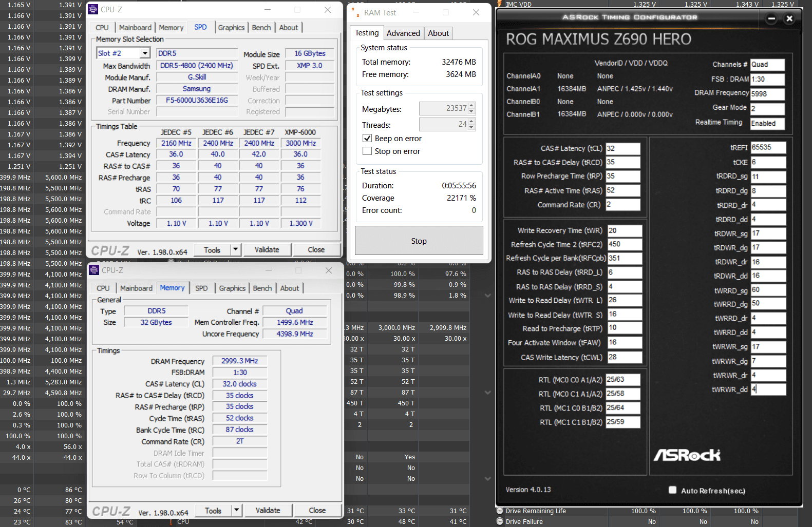This screenshot has height=527, width=812.
Task: Click the tWRRD_sg field showing 60
Action: coord(768,290)
